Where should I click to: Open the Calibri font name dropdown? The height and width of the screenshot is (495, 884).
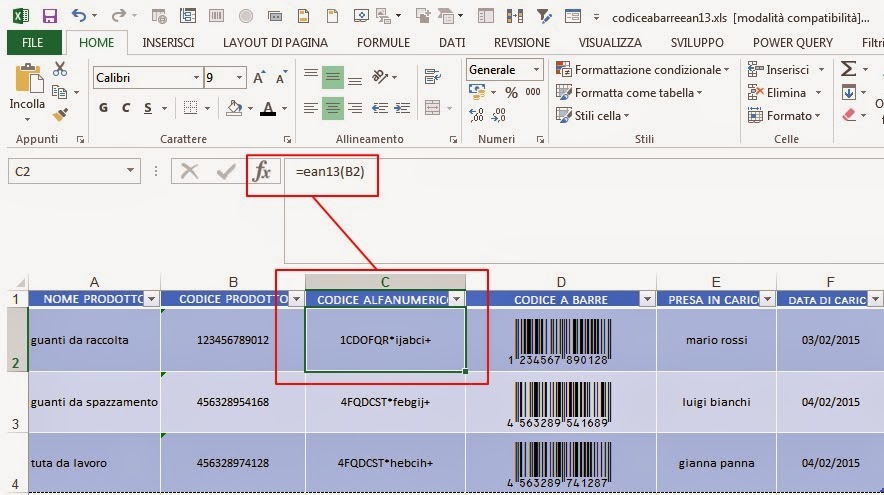tap(196, 78)
